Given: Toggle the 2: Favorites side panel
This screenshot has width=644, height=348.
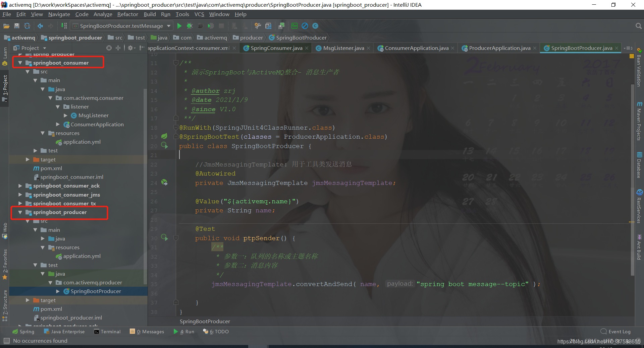Looking at the screenshot, I should (5, 264).
